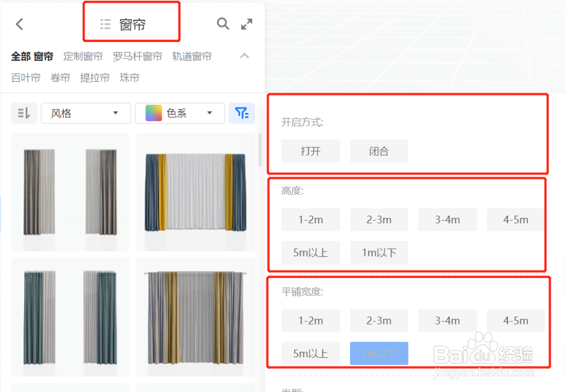Image resolution: width=565 pixels, height=392 pixels.
Task: Choose 1-2m under 平铺宽度
Action: [311, 320]
